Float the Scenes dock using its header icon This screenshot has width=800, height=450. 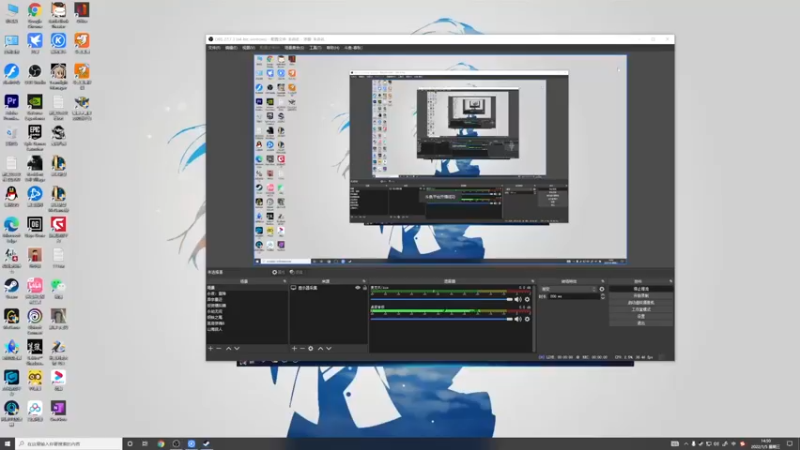(x=285, y=281)
